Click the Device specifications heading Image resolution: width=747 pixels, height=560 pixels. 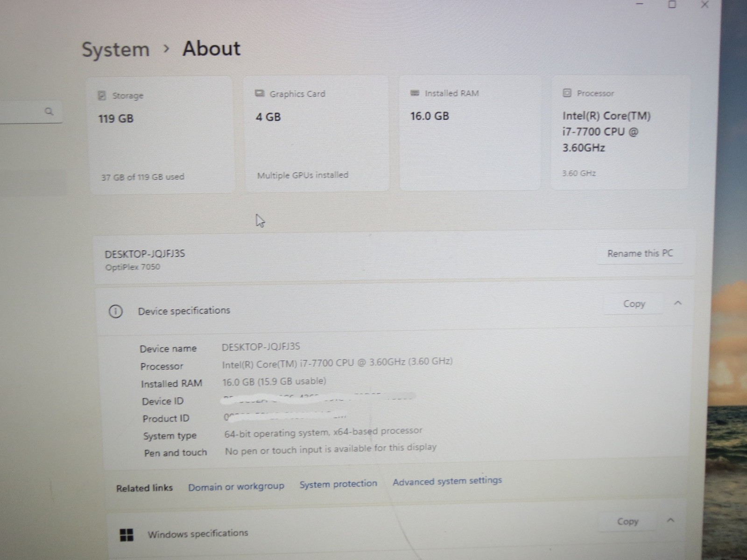coord(184,311)
